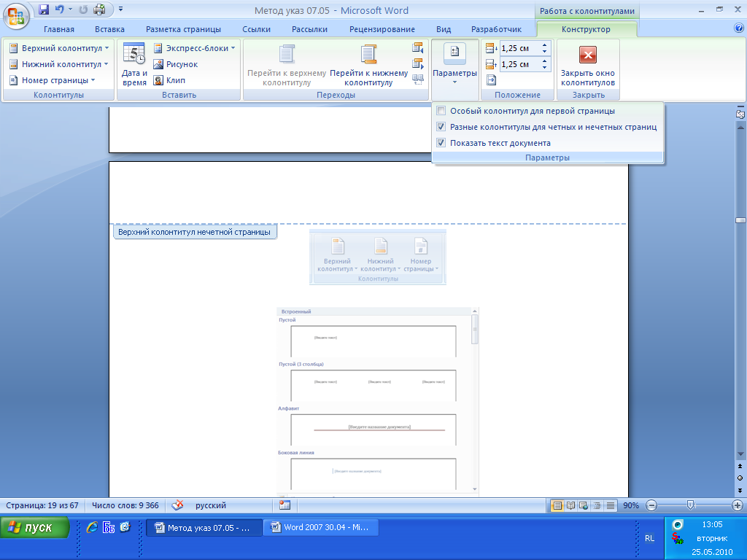Select the Конструктор tab

coord(586,29)
